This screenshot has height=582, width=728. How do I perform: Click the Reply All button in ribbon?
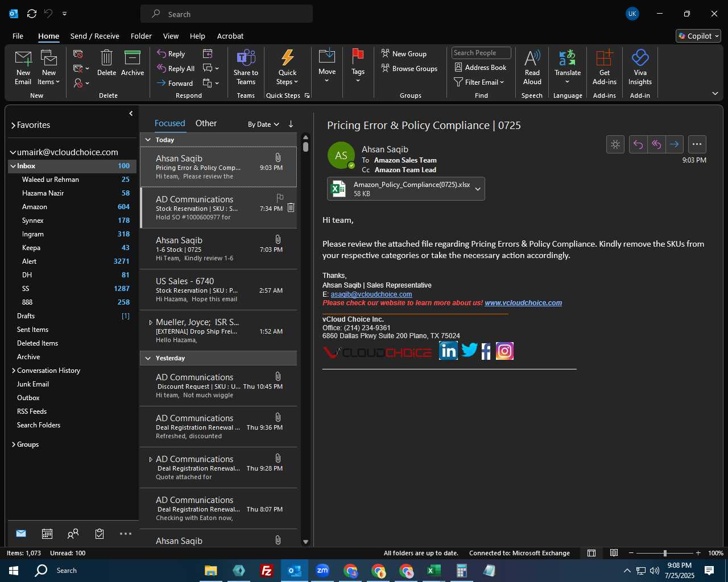[x=176, y=68]
